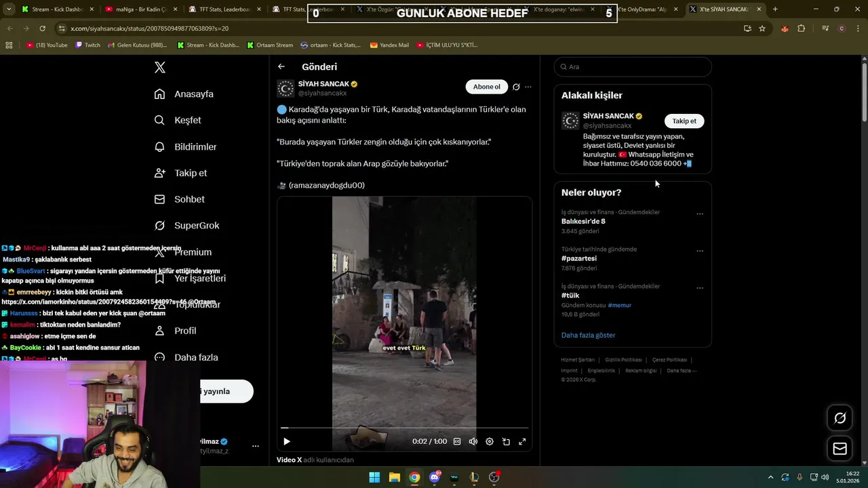Open Çerez Politikası footer link
This screenshot has height=488, width=868.
coord(669,360)
